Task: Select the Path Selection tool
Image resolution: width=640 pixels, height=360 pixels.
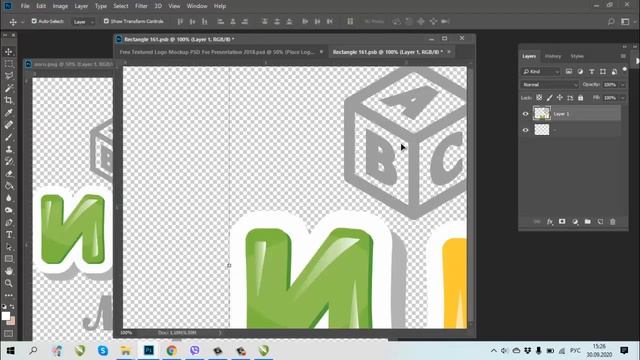Action: coord(9,247)
